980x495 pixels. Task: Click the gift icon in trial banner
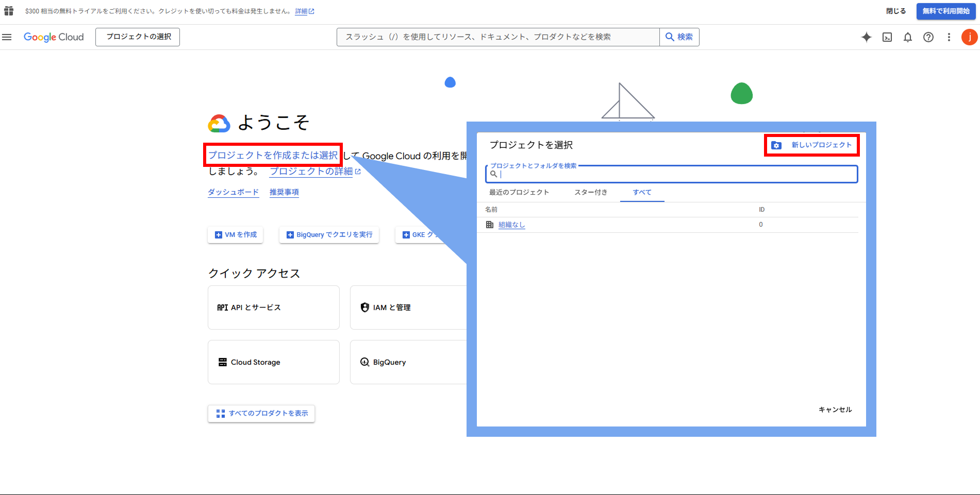9,11
